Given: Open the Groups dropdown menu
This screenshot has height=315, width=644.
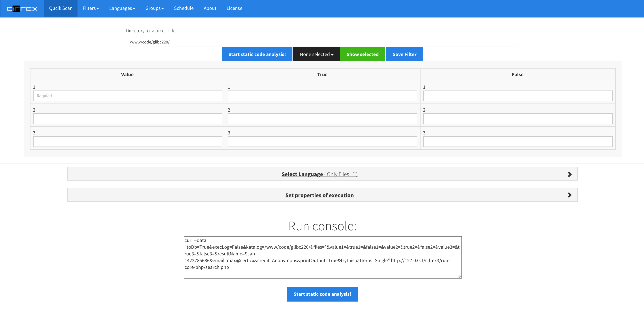Looking at the screenshot, I should (154, 8).
